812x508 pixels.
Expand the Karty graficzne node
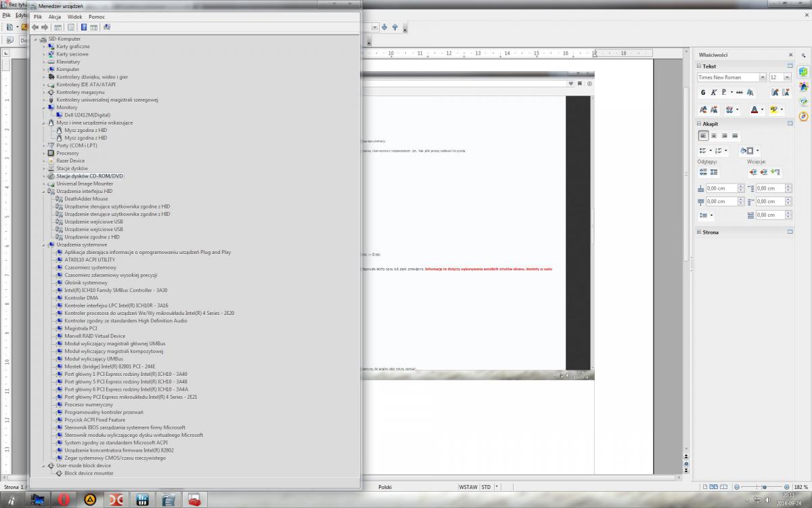coord(45,46)
